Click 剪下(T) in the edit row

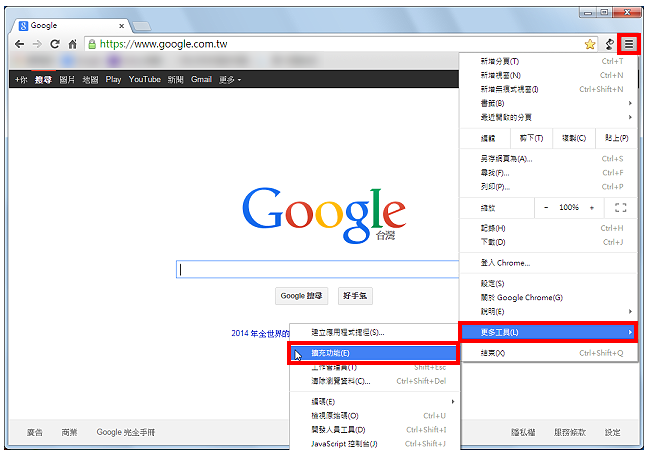[x=531, y=138]
